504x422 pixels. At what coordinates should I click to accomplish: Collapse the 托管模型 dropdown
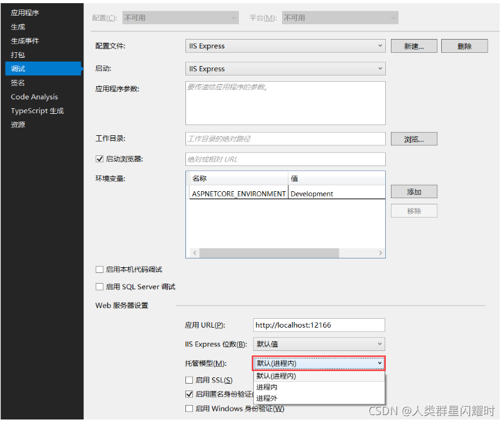pyautogui.click(x=319, y=364)
